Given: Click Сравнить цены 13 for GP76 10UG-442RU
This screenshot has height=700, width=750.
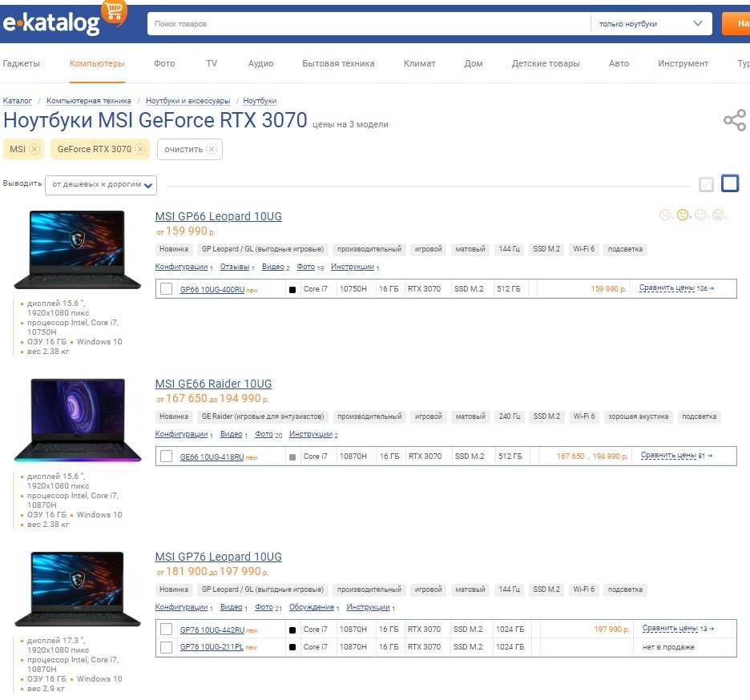Looking at the screenshot, I should click(x=678, y=628).
